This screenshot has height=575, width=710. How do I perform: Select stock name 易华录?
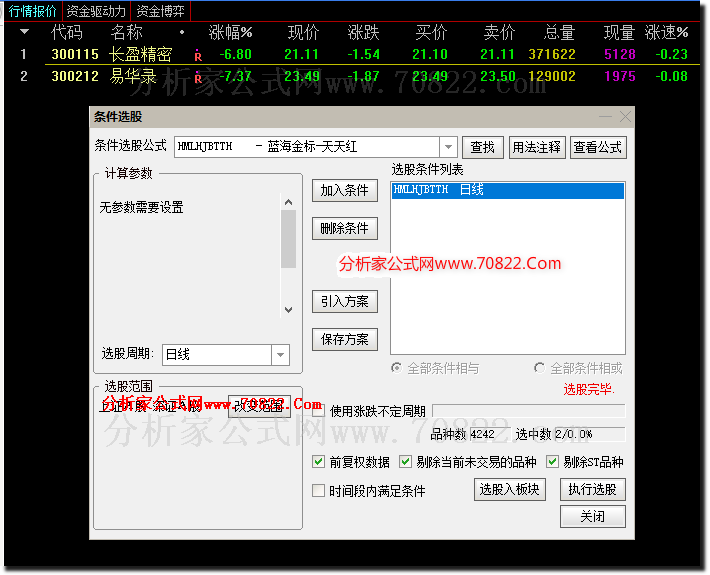coord(133,76)
